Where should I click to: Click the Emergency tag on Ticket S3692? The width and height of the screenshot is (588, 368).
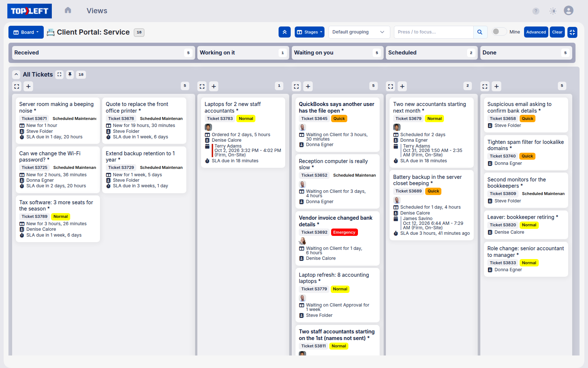coord(344,232)
